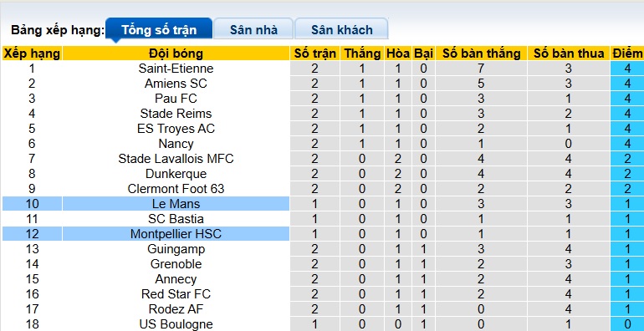Click the SC Bastia team name
This screenshot has height=331, width=644.
[x=176, y=219]
